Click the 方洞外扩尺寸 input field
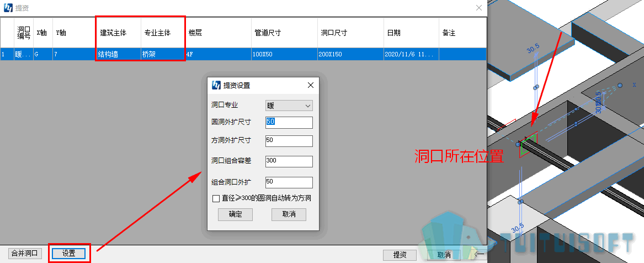This screenshot has height=263, width=644. point(289,141)
